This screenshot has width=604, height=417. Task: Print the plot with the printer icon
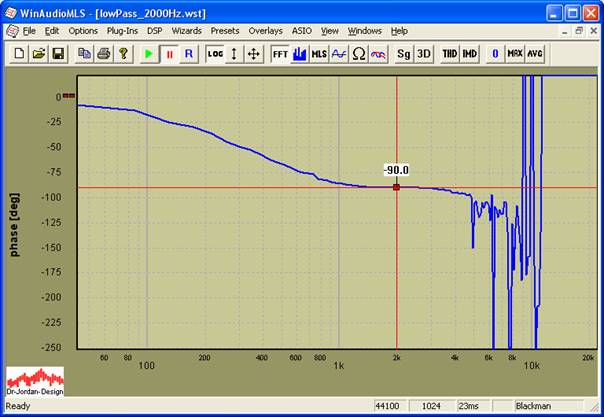[x=104, y=54]
